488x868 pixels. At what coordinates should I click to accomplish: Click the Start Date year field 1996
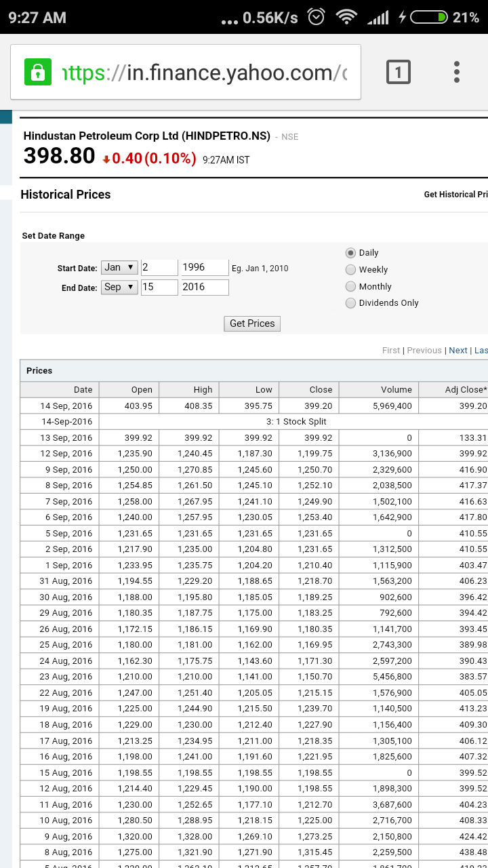[x=205, y=268]
